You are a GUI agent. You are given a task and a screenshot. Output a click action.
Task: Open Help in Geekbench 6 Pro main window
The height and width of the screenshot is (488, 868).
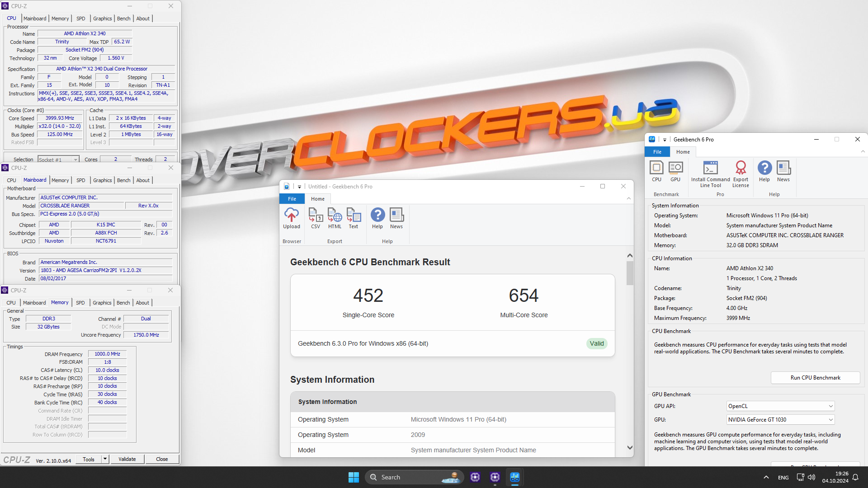click(764, 172)
